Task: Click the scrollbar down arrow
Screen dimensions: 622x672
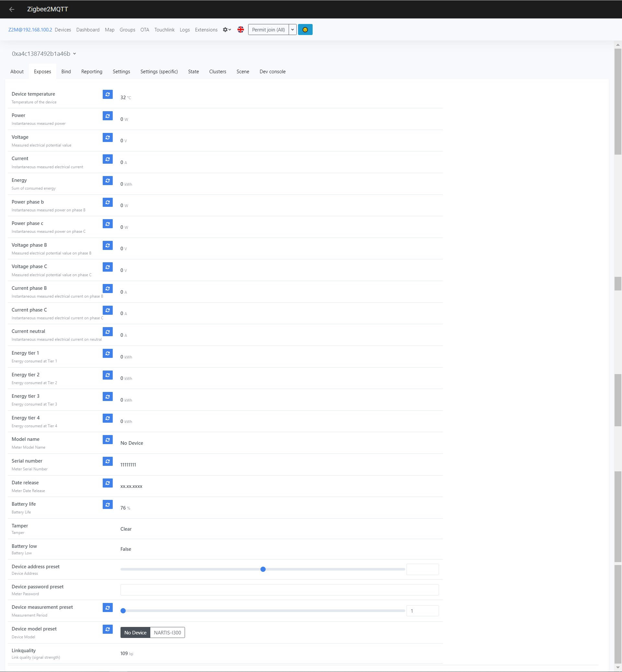Action: [618, 667]
